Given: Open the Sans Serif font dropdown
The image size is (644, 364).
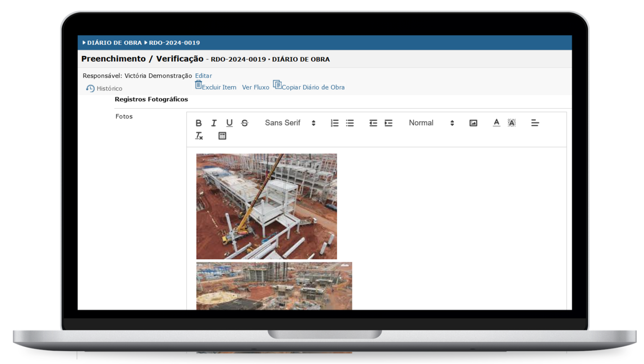Looking at the screenshot, I should [x=290, y=123].
